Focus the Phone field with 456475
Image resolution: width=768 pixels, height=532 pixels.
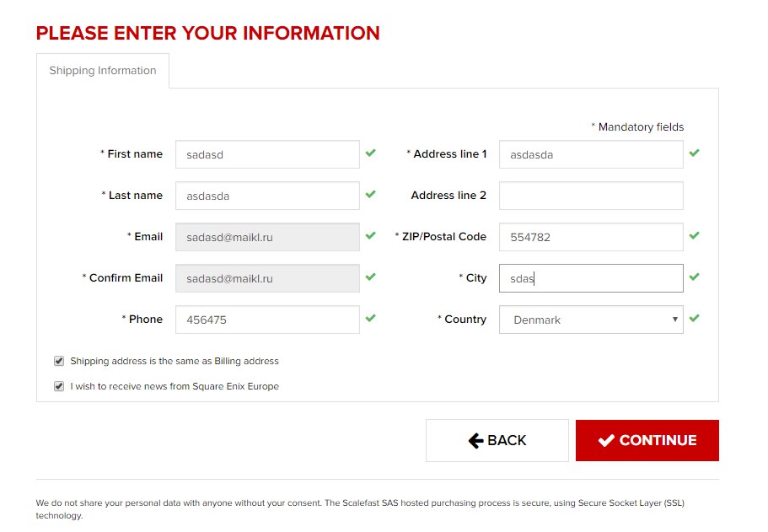pyautogui.click(x=267, y=320)
